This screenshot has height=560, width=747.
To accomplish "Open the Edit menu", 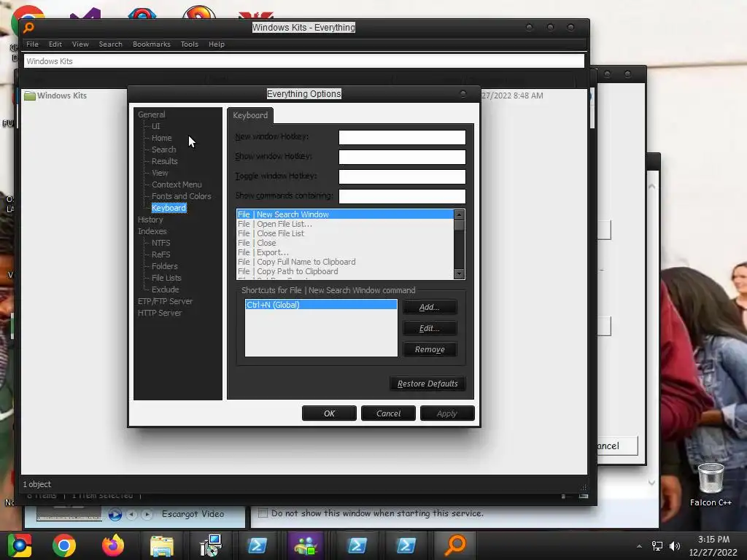I will (55, 44).
